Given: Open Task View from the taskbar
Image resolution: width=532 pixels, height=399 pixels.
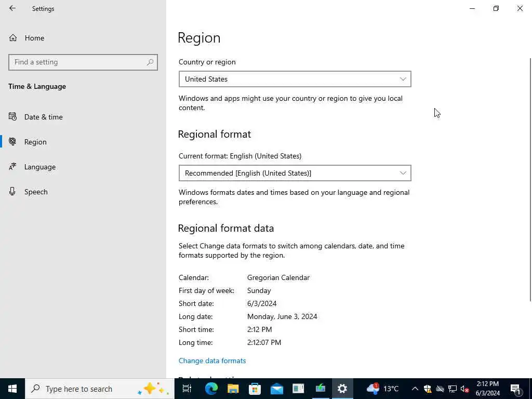Looking at the screenshot, I should pyautogui.click(x=187, y=389).
